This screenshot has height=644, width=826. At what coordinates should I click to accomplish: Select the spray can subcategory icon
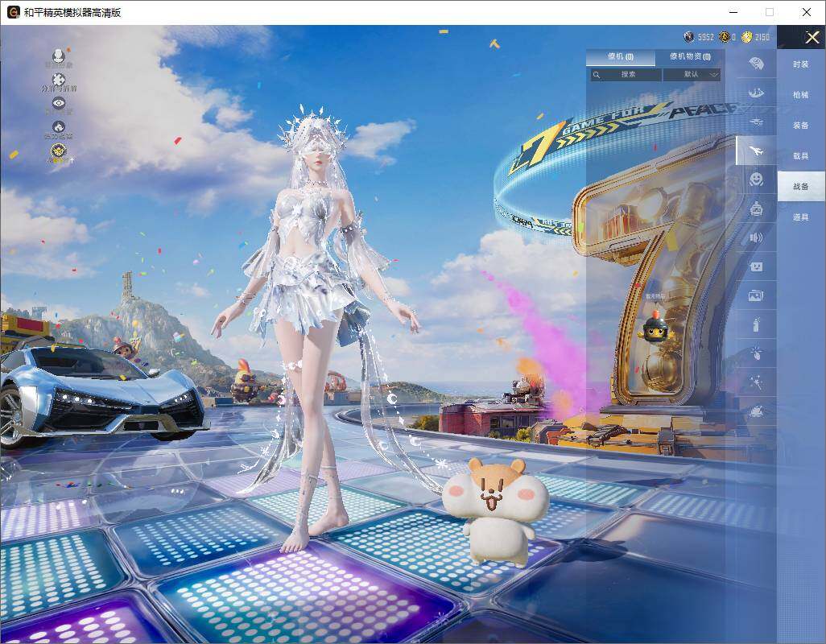pos(756,324)
